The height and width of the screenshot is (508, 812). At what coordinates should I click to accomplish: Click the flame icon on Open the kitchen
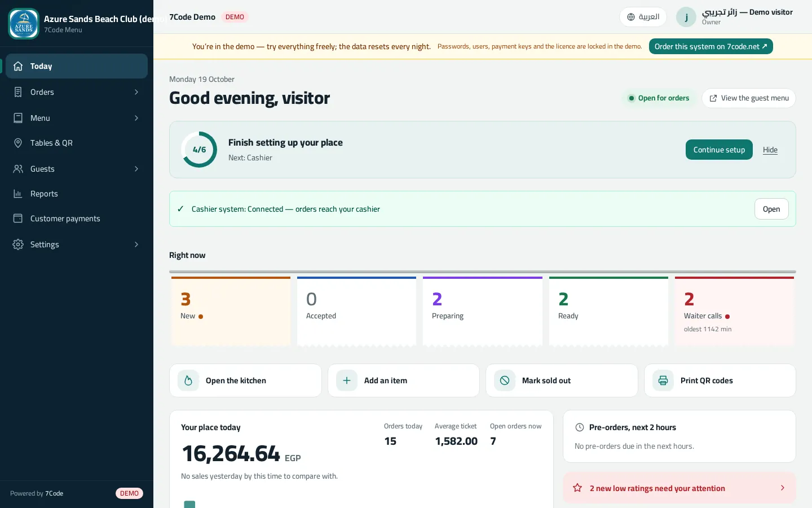point(188,380)
